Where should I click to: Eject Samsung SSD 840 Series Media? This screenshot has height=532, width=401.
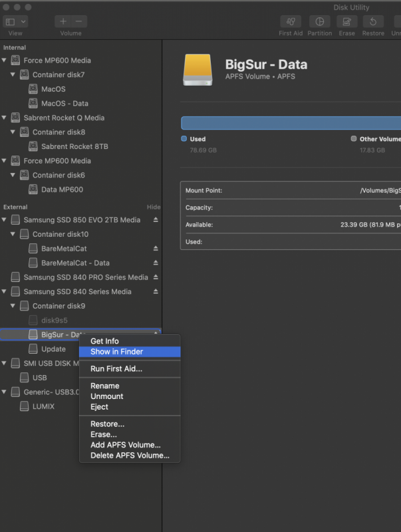pos(156,291)
